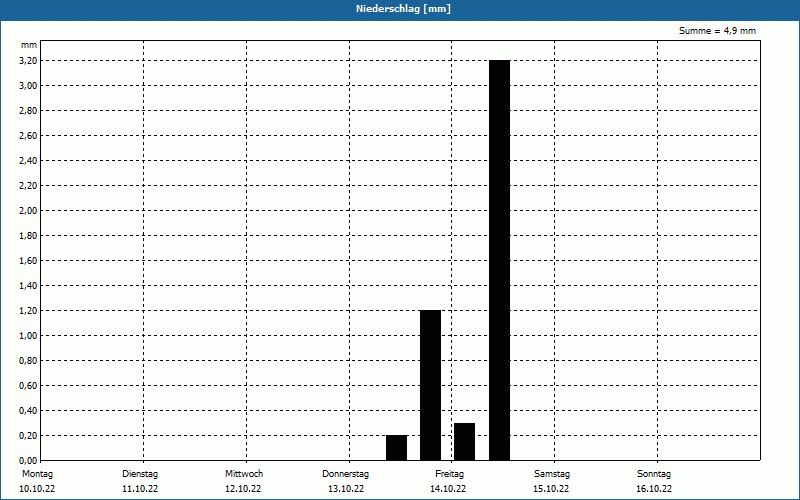Select the Summe = 4,9 mm label

pyautogui.click(x=717, y=31)
